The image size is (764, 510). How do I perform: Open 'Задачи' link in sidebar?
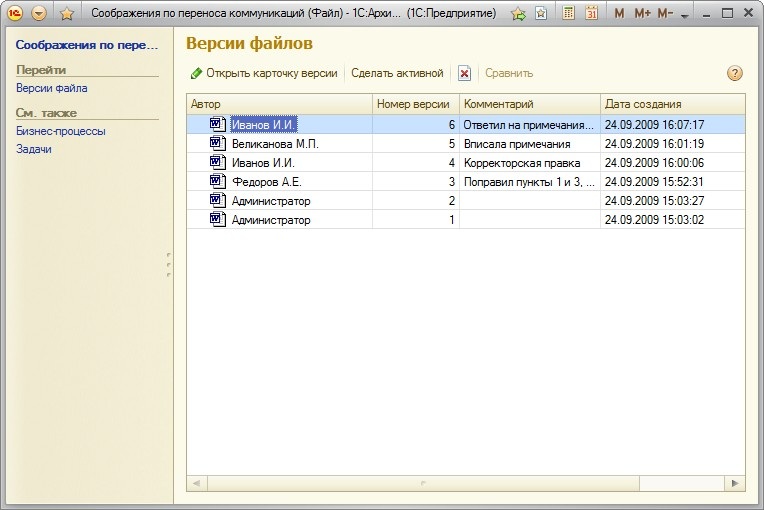pyautogui.click(x=34, y=149)
